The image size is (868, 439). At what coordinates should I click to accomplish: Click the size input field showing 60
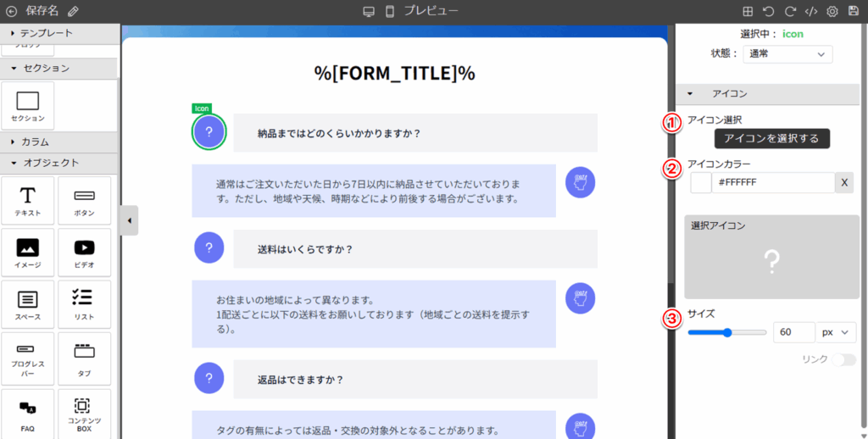point(793,333)
